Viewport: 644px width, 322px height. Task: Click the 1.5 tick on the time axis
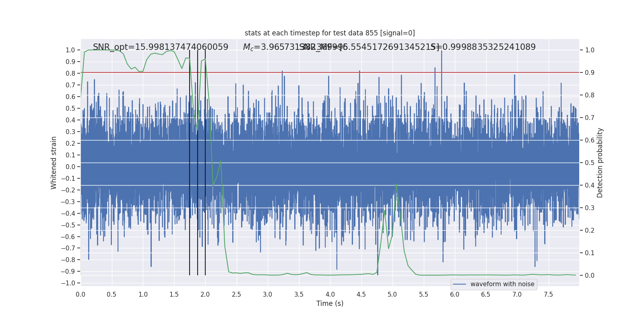pyautogui.click(x=174, y=294)
